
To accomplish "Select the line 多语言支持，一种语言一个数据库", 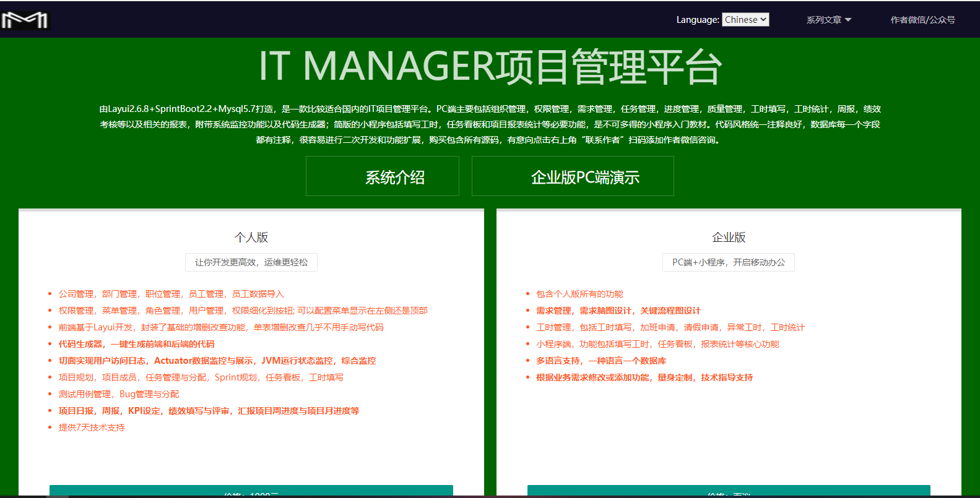I will pos(601,361).
